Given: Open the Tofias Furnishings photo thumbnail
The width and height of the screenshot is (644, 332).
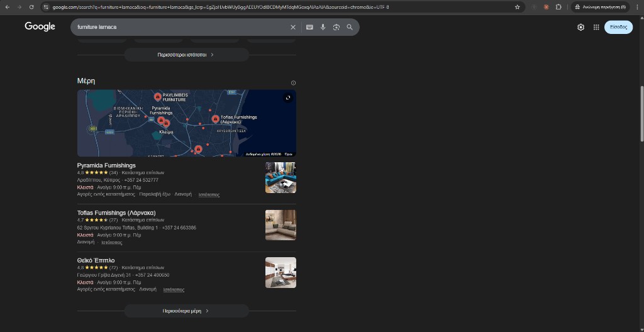Looking at the screenshot, I should click(x=280, y=225).
